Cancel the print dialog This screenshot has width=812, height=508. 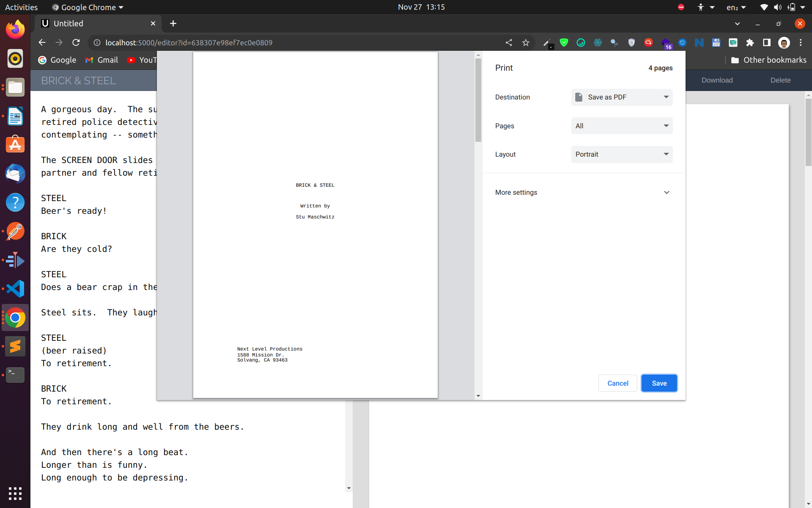click(x=617, y=383)
